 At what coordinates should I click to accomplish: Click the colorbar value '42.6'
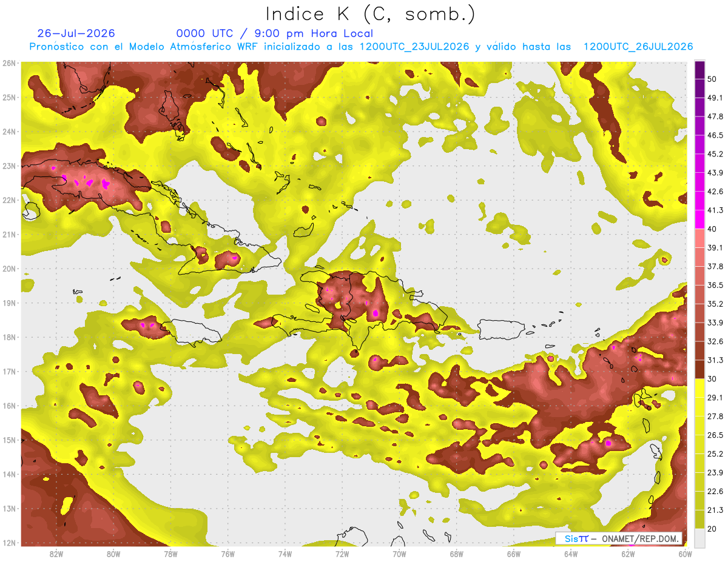(x=715, y=192)
